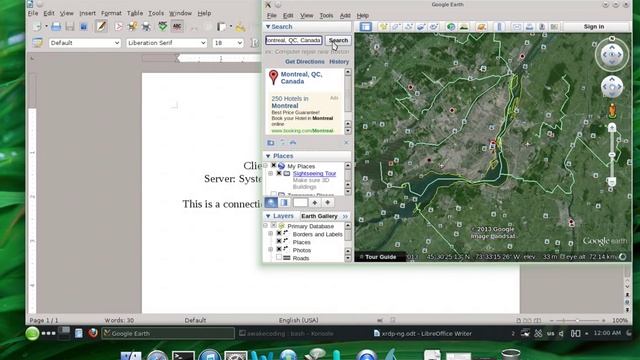Toggle Edit Mode pencil icon in Writer
This screenshot has height=360, width=640.
pyautogui.click(x=101, y=27)
